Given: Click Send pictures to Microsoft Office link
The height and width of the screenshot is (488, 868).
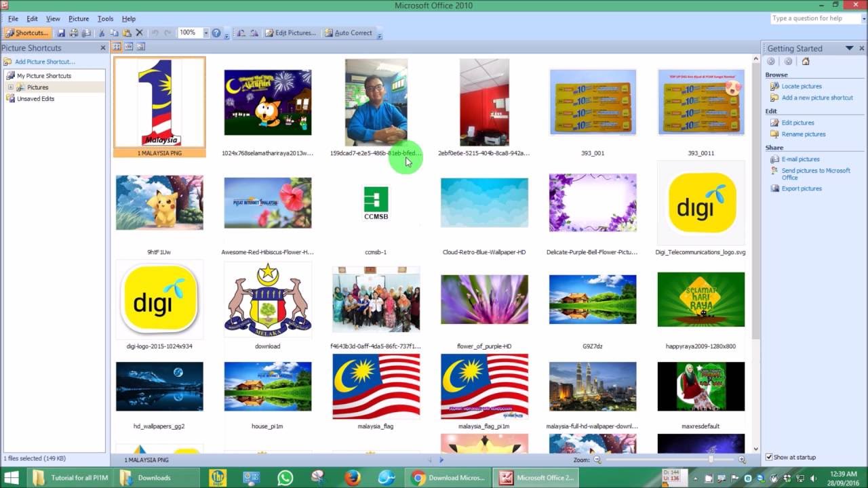Looking at the screenshot, I should coord(816,174).
